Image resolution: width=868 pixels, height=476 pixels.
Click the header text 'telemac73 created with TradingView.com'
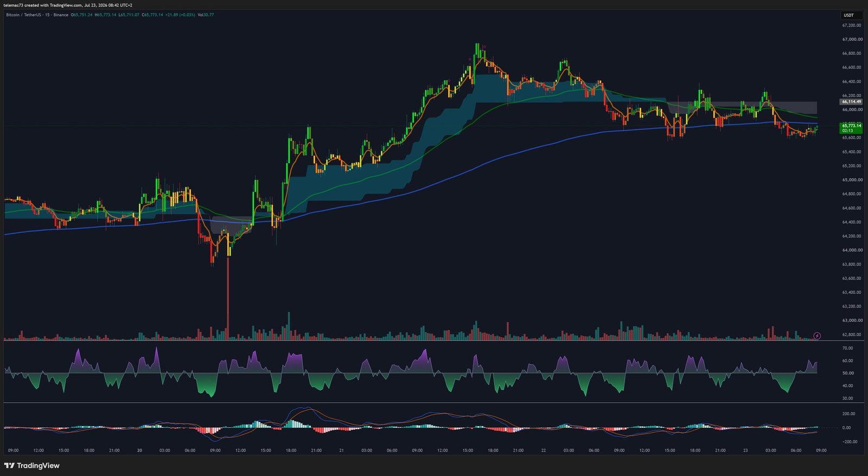click(42, 5)
